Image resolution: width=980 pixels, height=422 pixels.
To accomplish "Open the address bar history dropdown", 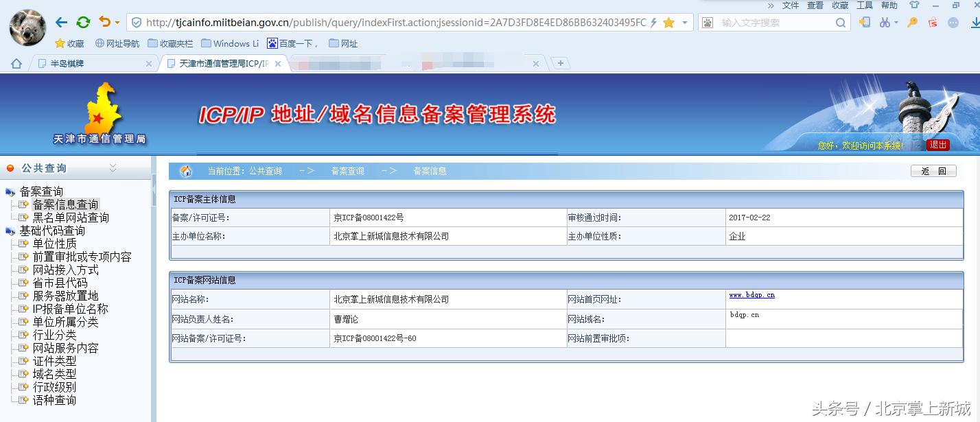I will [685, 23].
